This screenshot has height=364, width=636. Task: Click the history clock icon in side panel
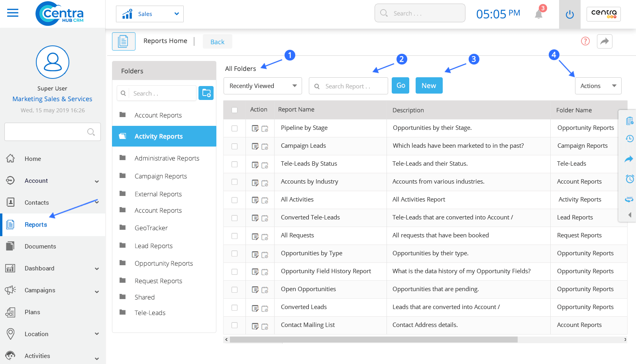pos(630,139)
